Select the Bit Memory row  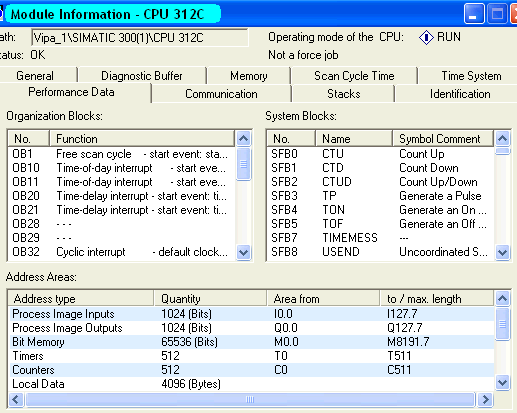point(251,342)
